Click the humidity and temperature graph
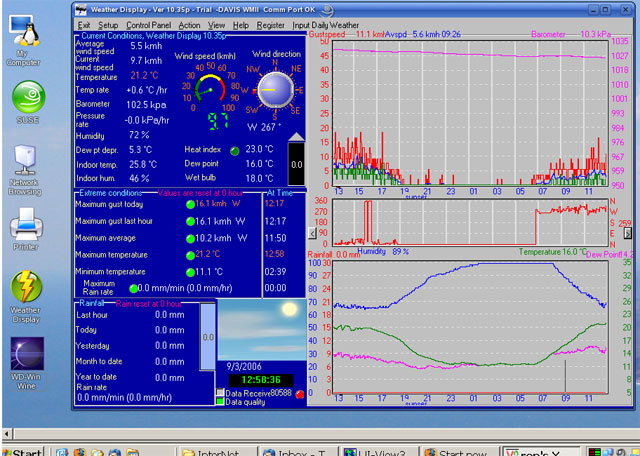This screenshot has width=640, height=456. pyautogui.click(x=470, y=327)
